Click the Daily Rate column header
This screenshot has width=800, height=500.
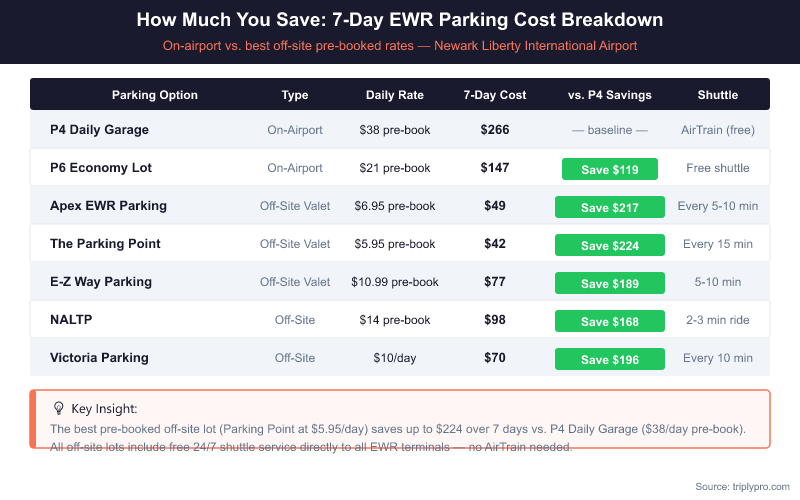click(395, 95)
